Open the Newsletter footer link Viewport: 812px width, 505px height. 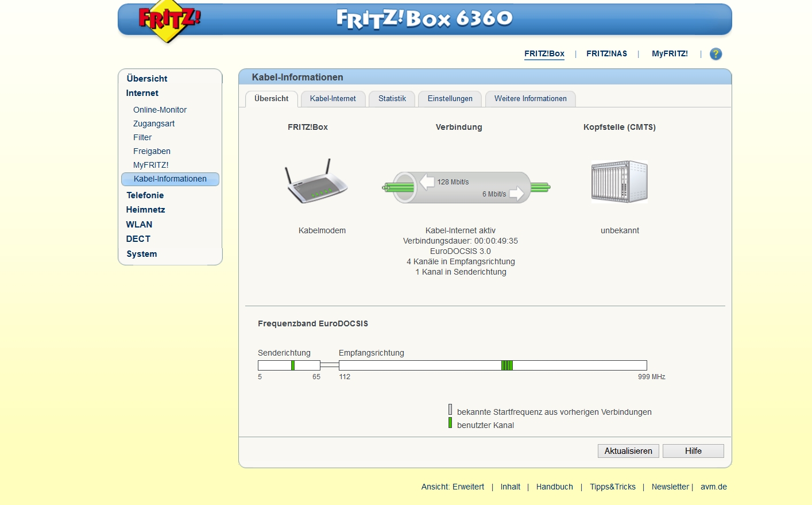(670, 487)
